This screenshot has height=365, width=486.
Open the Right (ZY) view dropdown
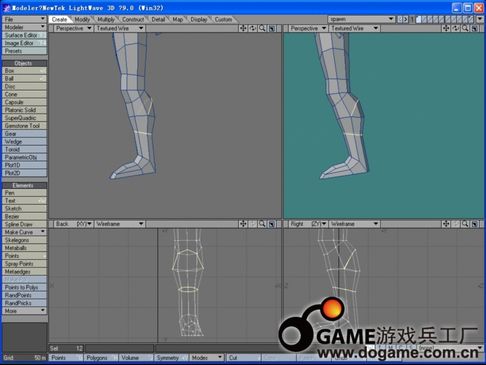coord(308,224)
